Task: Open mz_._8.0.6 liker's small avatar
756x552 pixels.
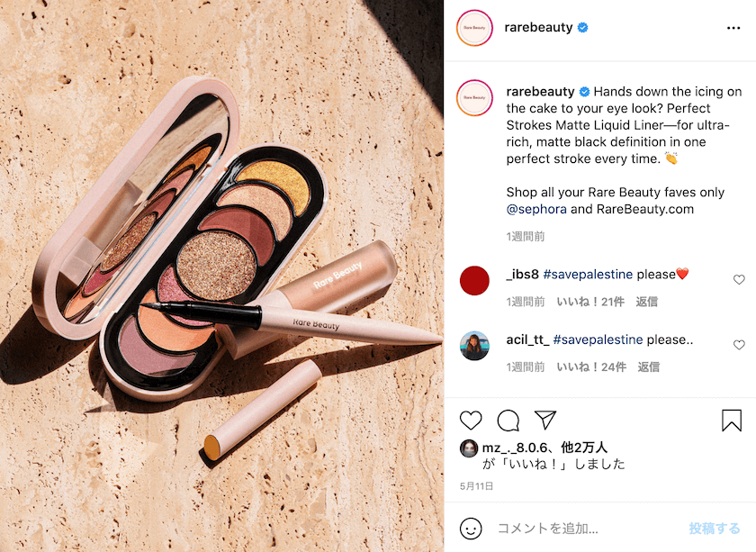Action: click(469, 448)
